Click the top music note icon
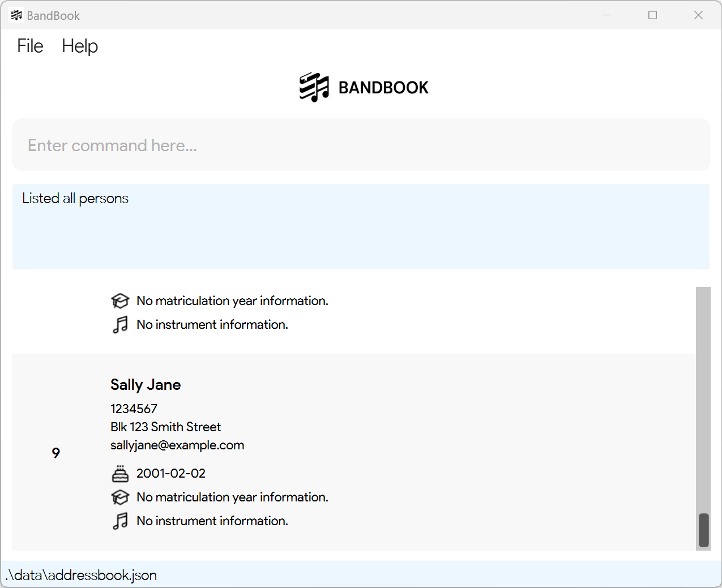Screen dimensions: 722x588 pos(120,324)
